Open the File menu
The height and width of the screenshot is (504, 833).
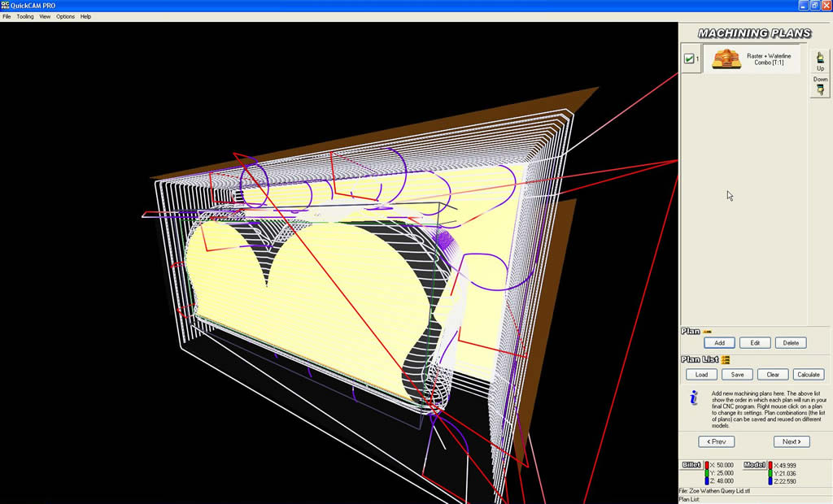click(7, 16)
